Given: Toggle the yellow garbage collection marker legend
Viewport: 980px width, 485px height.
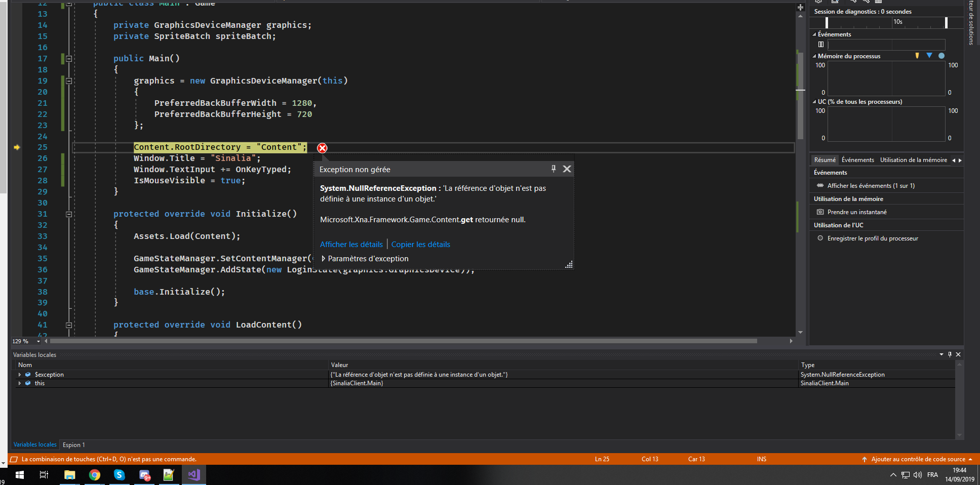Looking at the screenshot, I should [917, 56].
